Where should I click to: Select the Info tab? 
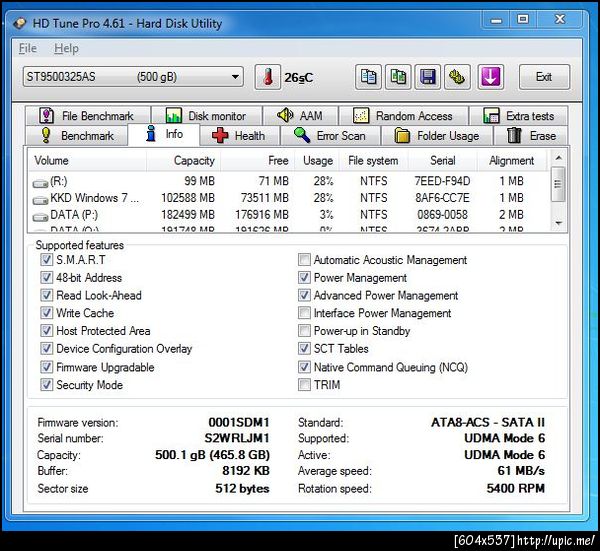pos(164,134)
